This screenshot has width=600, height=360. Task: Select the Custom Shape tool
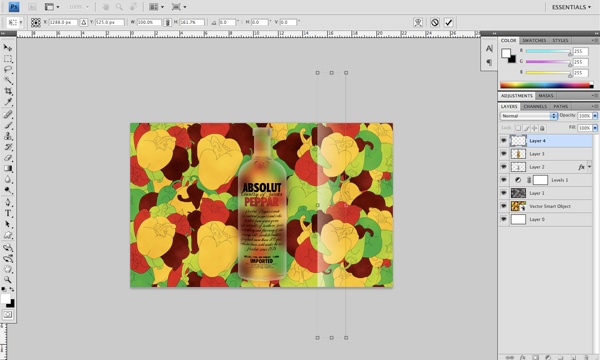pos(8,235)
